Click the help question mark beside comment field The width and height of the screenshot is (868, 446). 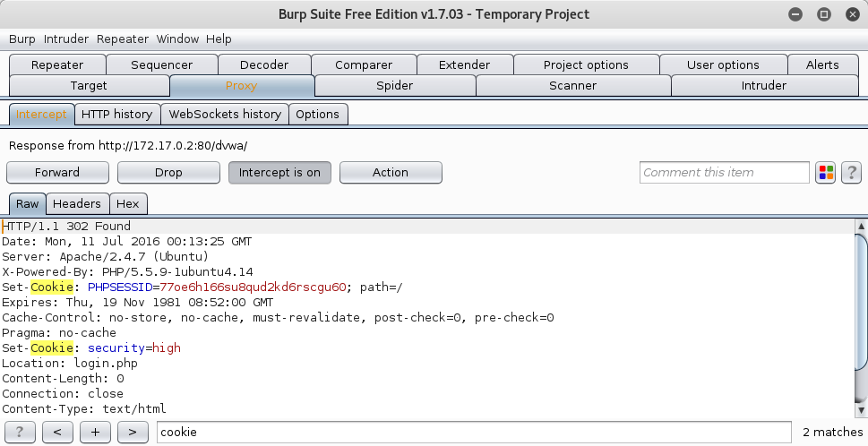point(851,173)
